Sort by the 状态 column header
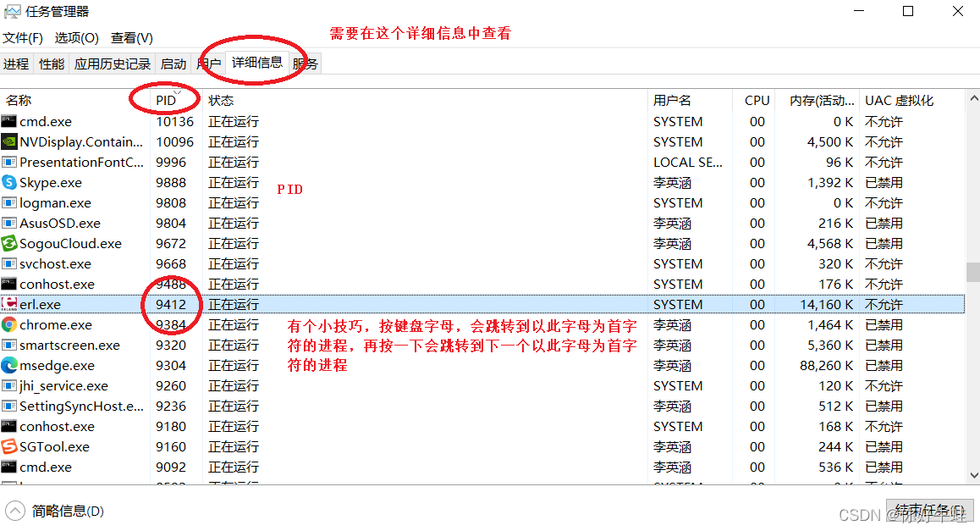 point(425,100)
